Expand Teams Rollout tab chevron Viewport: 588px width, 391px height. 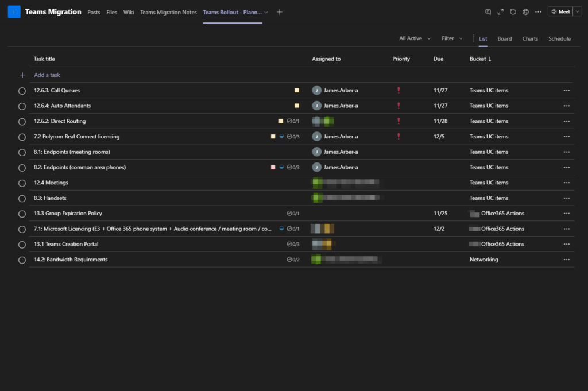266,13
